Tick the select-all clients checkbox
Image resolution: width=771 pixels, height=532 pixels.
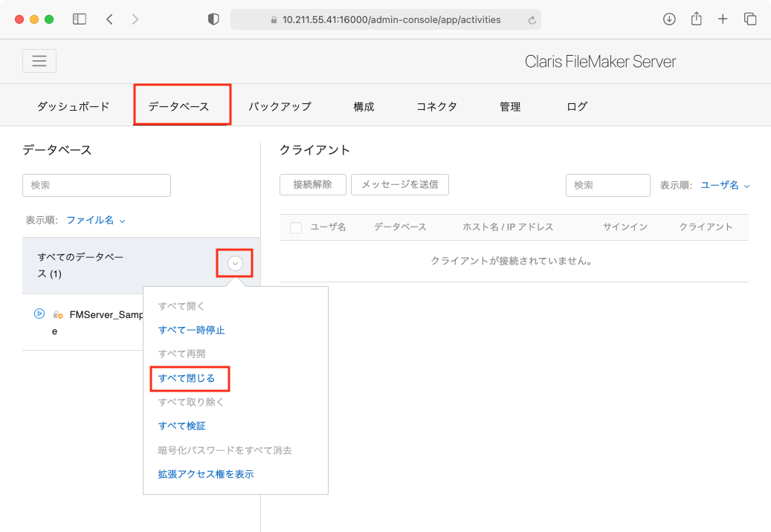(x=296, y=227)
